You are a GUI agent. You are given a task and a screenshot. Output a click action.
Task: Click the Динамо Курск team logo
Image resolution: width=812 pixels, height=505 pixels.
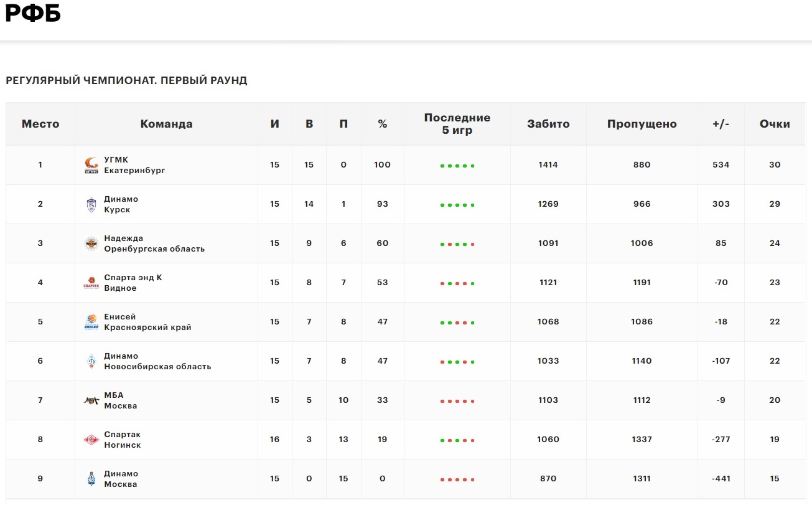pos(91,205)
